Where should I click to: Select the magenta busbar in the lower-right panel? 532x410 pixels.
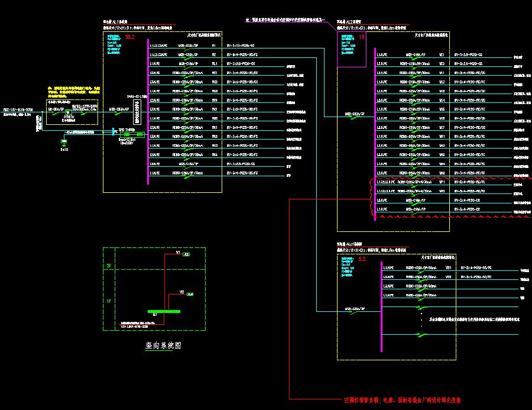(381, 306)
